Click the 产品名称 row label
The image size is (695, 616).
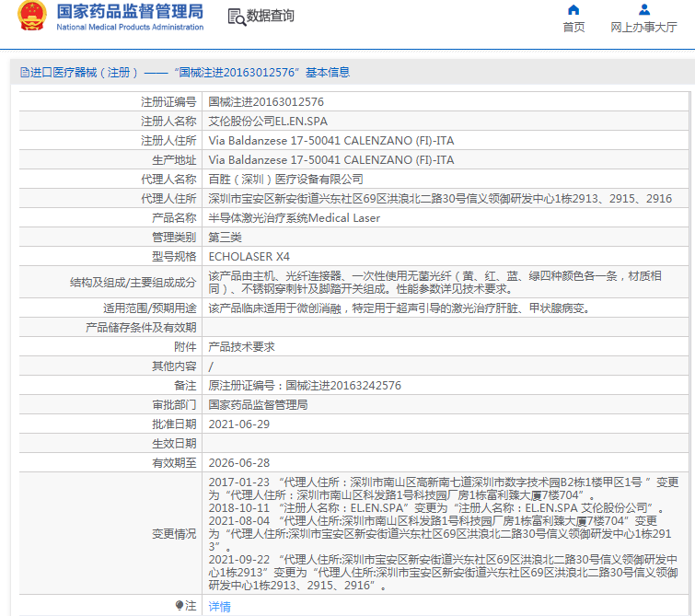[174, 217]
